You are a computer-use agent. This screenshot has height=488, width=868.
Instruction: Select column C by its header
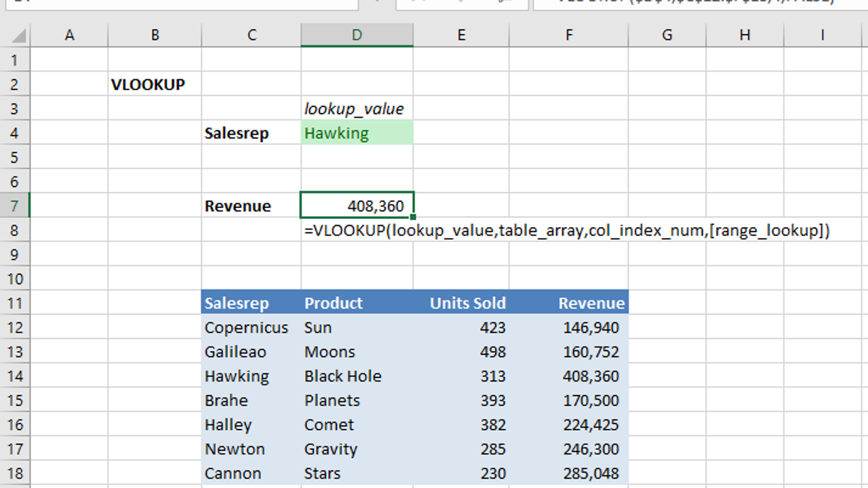click(x=252, y=35)
